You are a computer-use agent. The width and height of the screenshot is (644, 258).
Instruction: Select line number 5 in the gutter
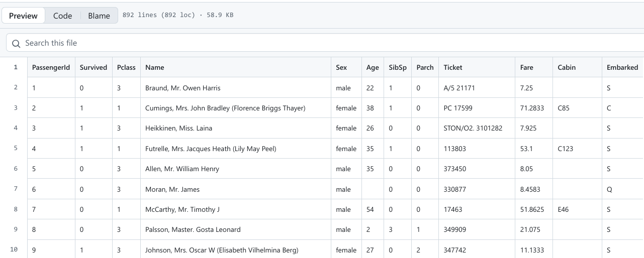(x=16, y=148)
